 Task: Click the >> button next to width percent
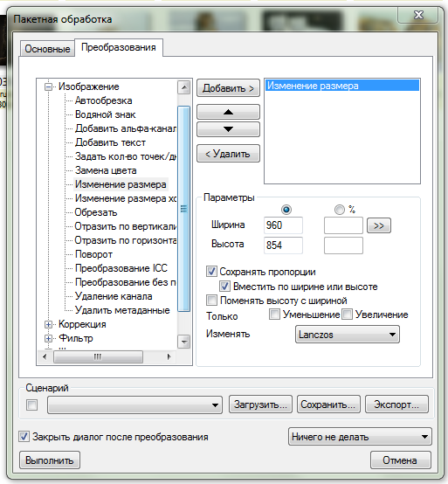click(379, 225)
